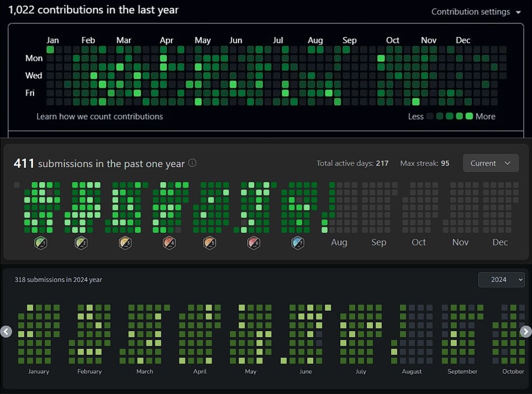Click the Jun label atop the contributions graph
This screenshot has width=532, height=394.
tap(236, 40)
